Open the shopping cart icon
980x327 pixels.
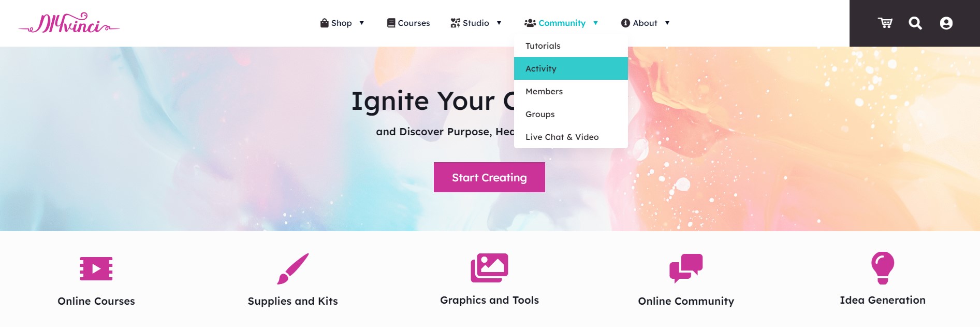[x=885, y=23]
